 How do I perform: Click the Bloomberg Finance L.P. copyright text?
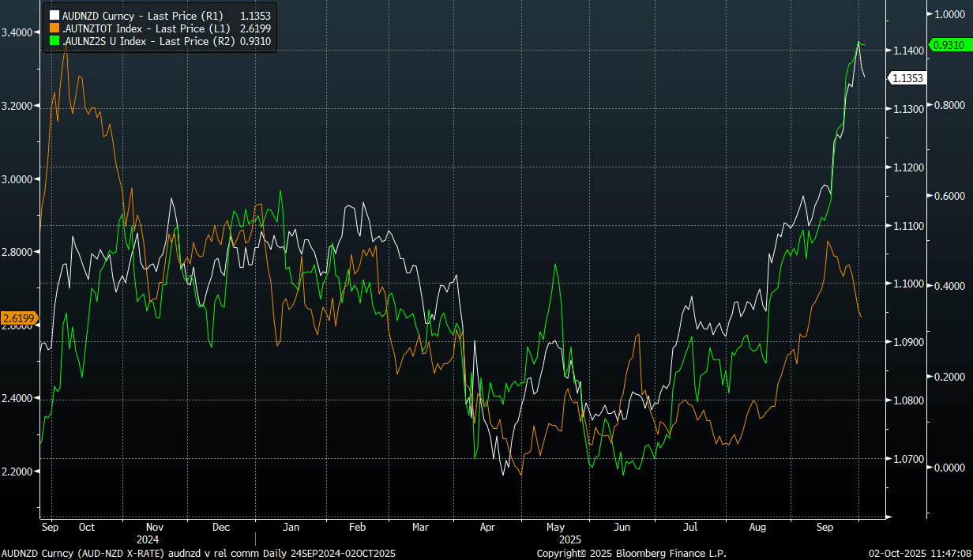click(631, 553)
